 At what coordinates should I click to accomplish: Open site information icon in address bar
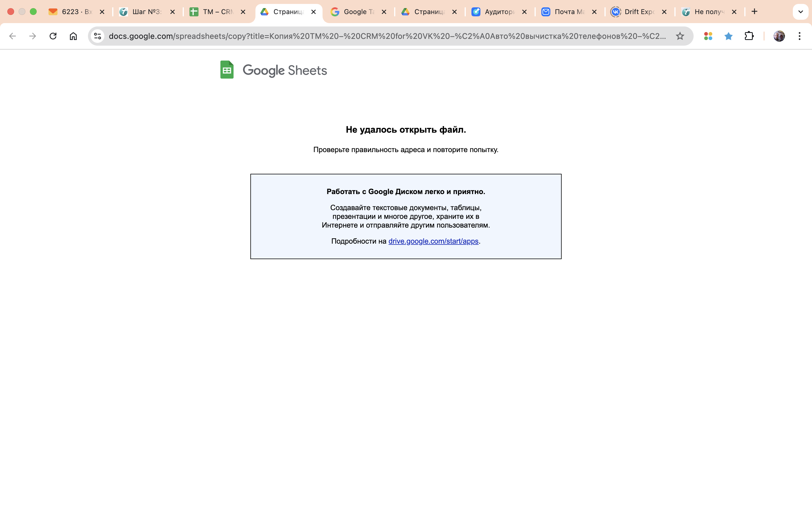tap(98, 36)
